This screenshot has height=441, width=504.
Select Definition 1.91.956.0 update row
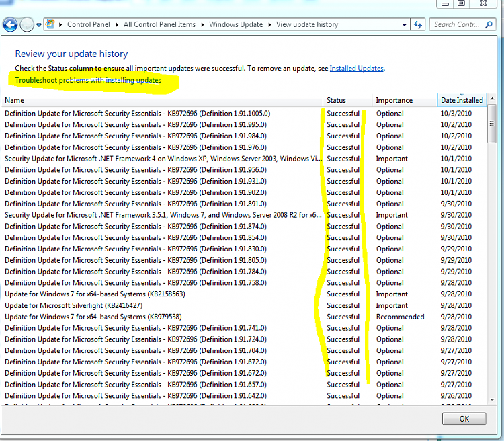(244, 170)
